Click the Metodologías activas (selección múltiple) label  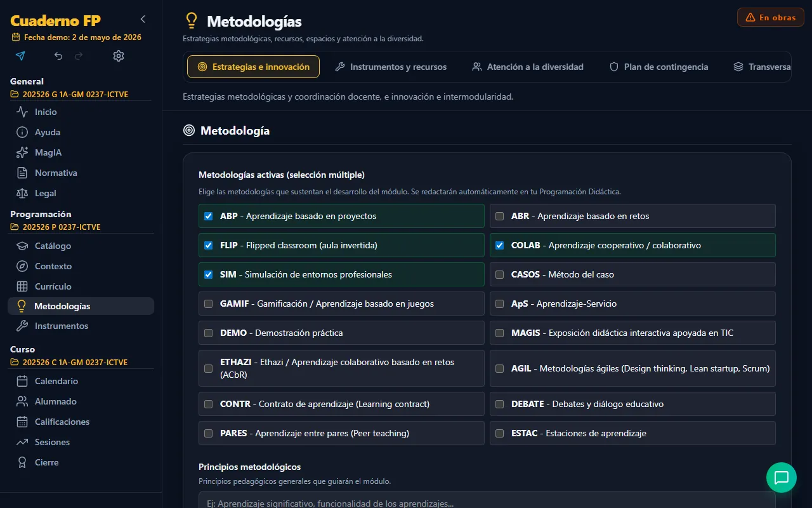click(282, 175)
